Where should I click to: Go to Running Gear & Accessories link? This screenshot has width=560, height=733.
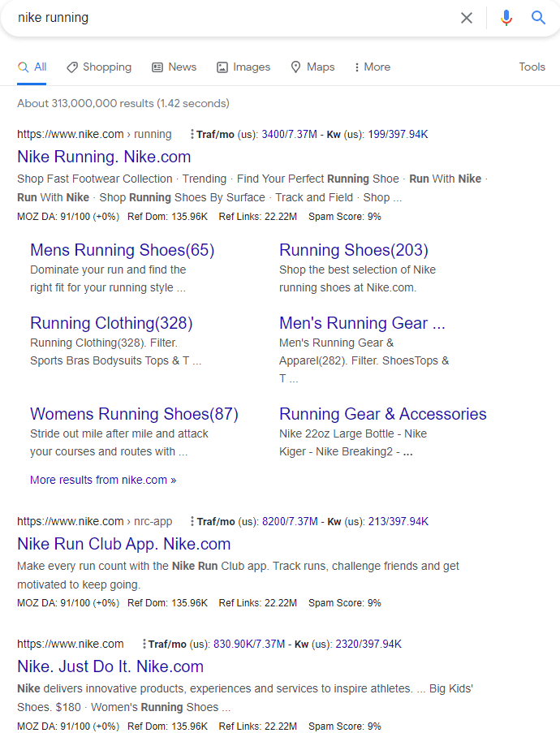pos(382,414)
